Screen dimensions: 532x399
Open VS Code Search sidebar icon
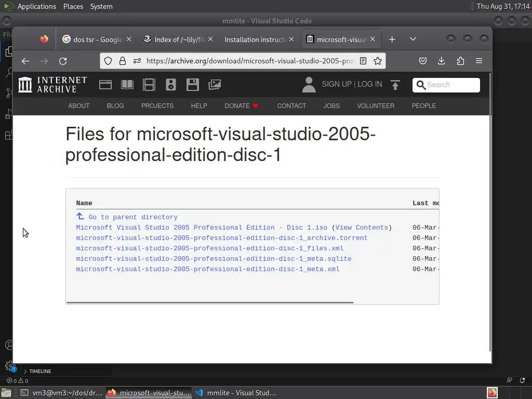(9, 72)
